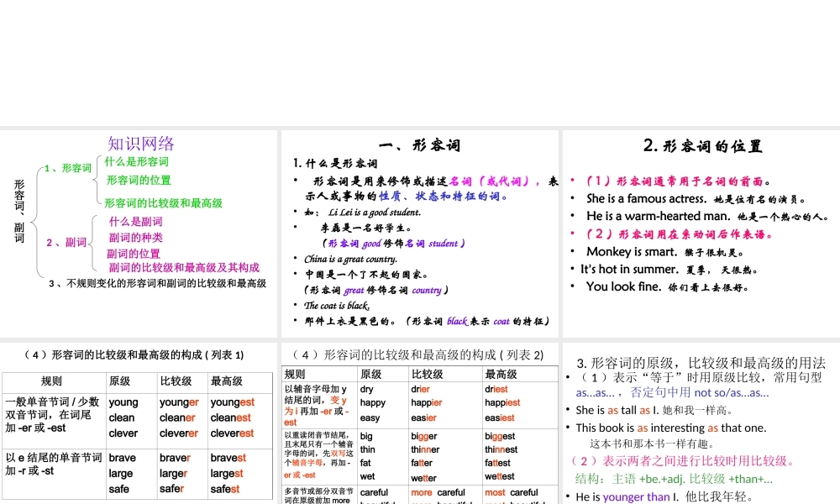Select the 副词的种类 outline item
Screen dimensions: 840x504
(135, 238)
